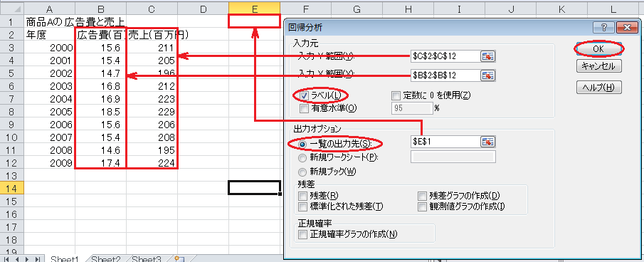This screenshot has width=644, height=262.
Task: Confirm the regression dialog with OK
Action: click(x=598, y=48)
